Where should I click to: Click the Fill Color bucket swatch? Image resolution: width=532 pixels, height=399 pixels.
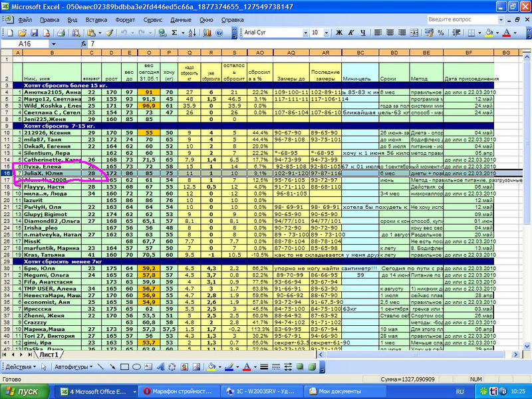pos(489,32)
